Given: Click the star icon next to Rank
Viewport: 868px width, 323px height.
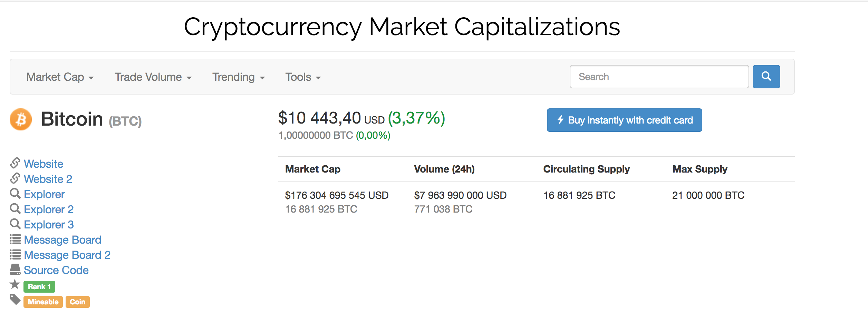Looking at the screenshot, I should tap(15, 285).
